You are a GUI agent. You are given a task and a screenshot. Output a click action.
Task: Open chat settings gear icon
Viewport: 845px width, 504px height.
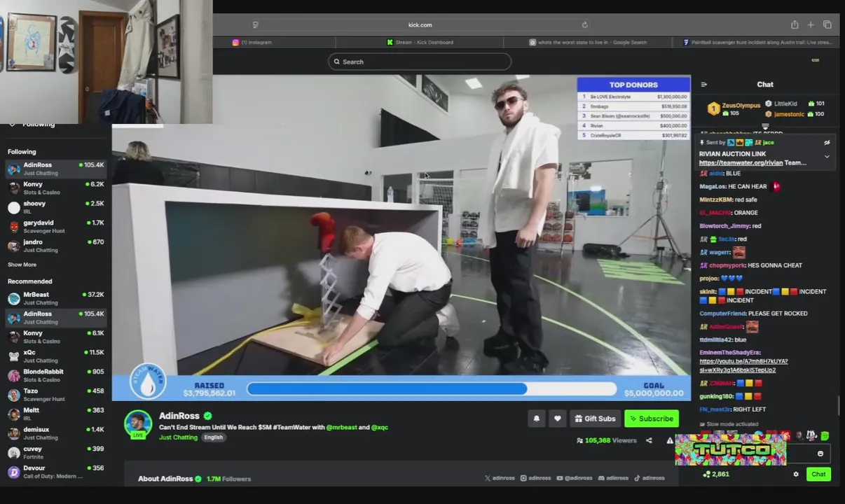[796, 474]
